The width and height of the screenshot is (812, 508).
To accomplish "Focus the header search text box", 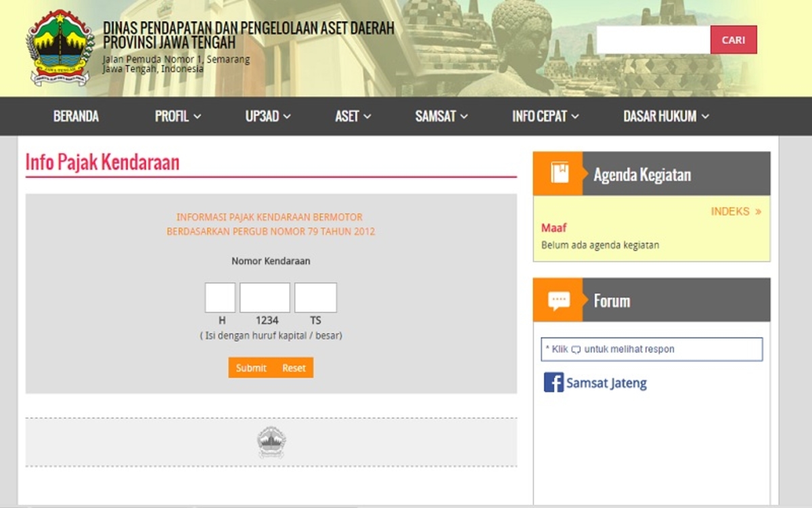I will tap(653, 40).
